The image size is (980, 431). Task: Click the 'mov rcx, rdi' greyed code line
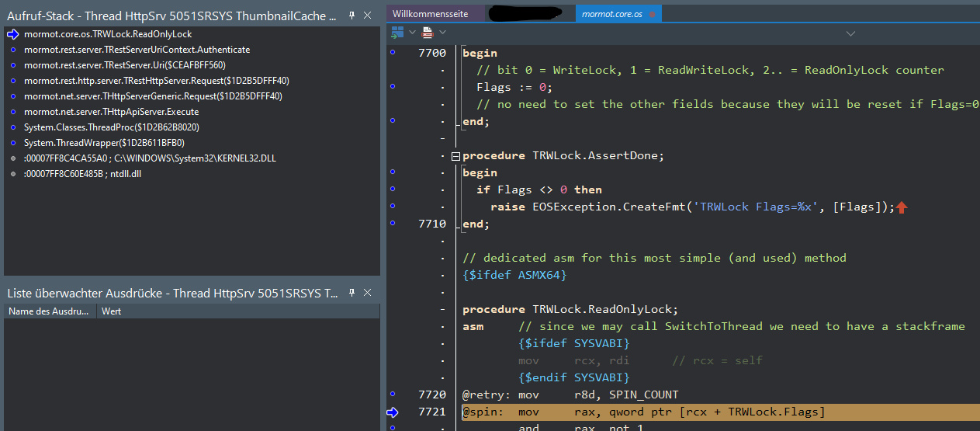[x=640, y=360]
